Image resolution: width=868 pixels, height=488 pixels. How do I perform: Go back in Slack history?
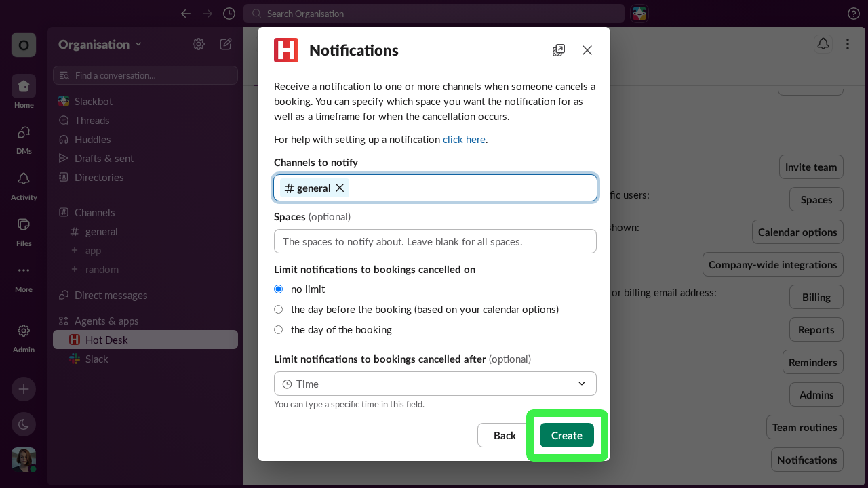point(186,14)
